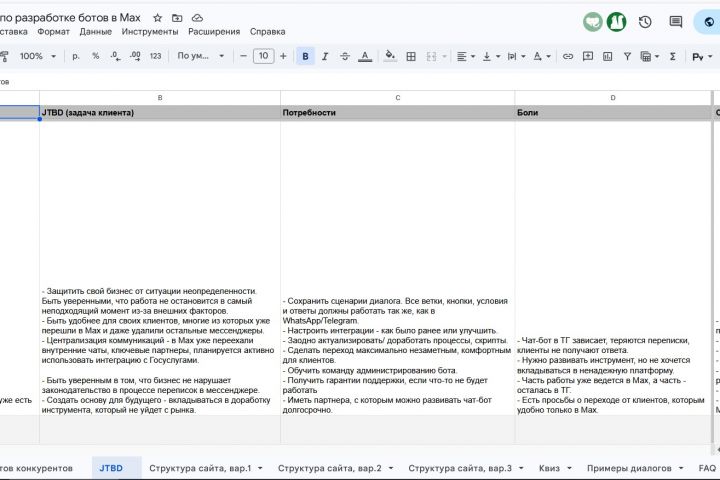Click cell starting 'Сохранить сценарии диалога'

(x=398, y=268)
